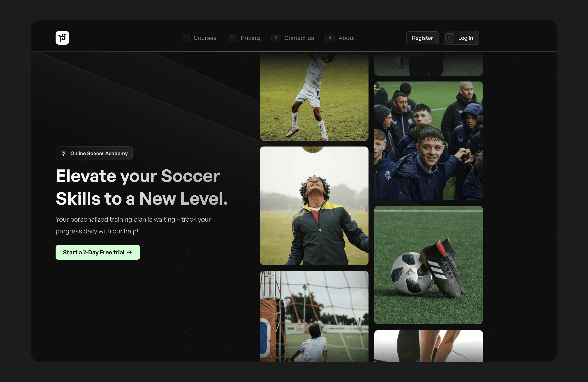
Task: Open the photo of ball and cleat
Action: [x=428, y=265]
